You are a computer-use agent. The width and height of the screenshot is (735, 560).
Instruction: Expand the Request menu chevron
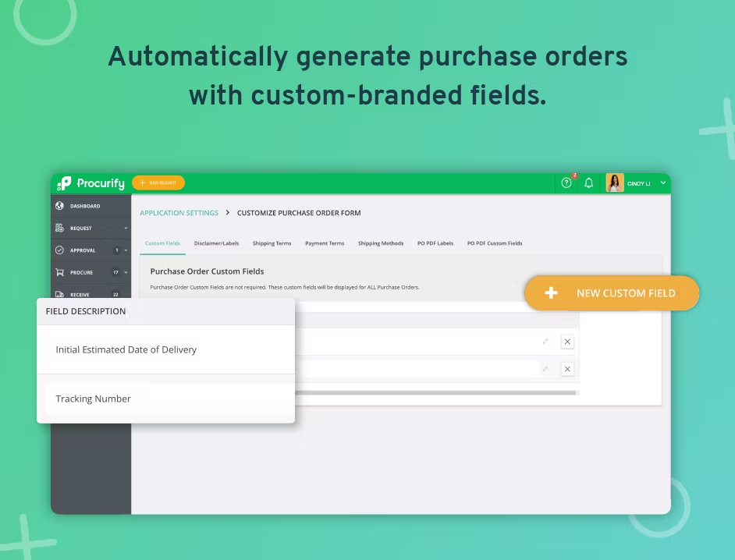[x=126, y=229]
